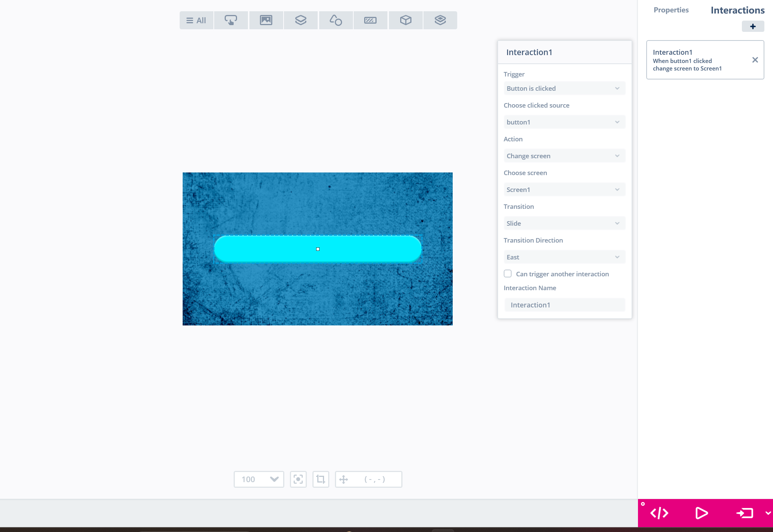Switch to the Properties tab
This screenshot has width=773, height=532.
671,10
